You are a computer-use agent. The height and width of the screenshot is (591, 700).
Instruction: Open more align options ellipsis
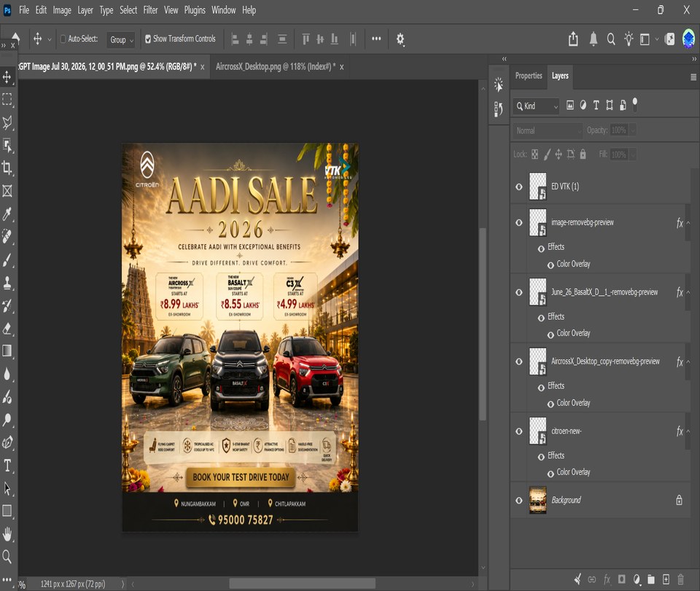[x=376, y=39]
